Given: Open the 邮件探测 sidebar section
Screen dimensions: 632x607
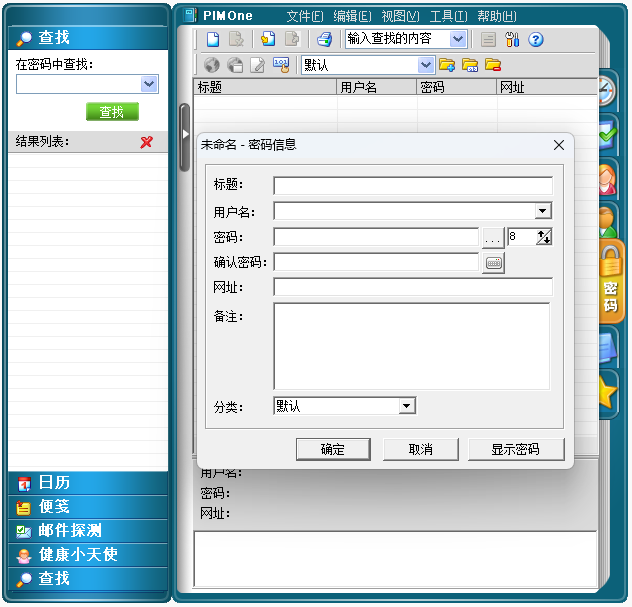Looking at the screenshot, I should tap(88, 530).
